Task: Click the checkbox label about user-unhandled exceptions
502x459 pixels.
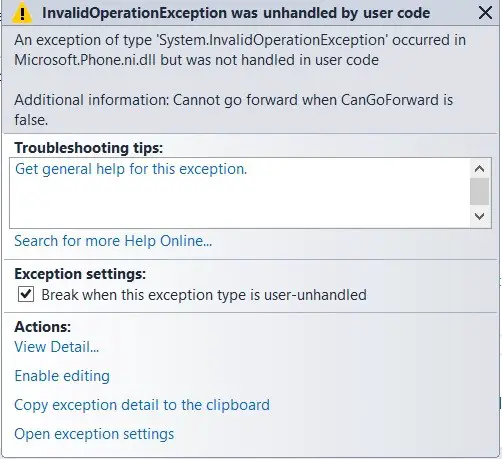Action: pyautogui.click(x=204, y=295)
